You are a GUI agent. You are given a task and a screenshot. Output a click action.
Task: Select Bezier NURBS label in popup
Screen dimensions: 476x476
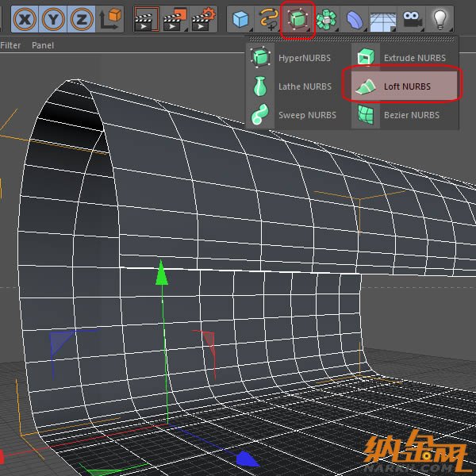pyautogui.click(x=412, y=115)
